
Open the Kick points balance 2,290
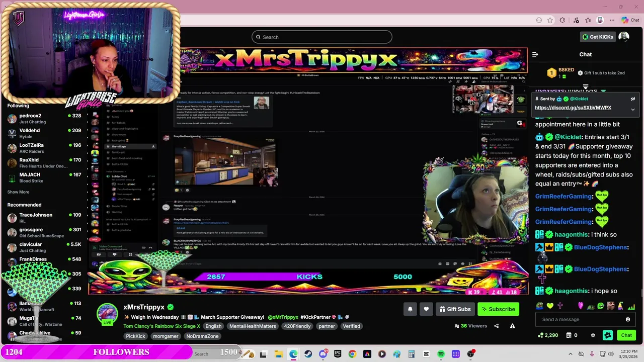[548, 335]
